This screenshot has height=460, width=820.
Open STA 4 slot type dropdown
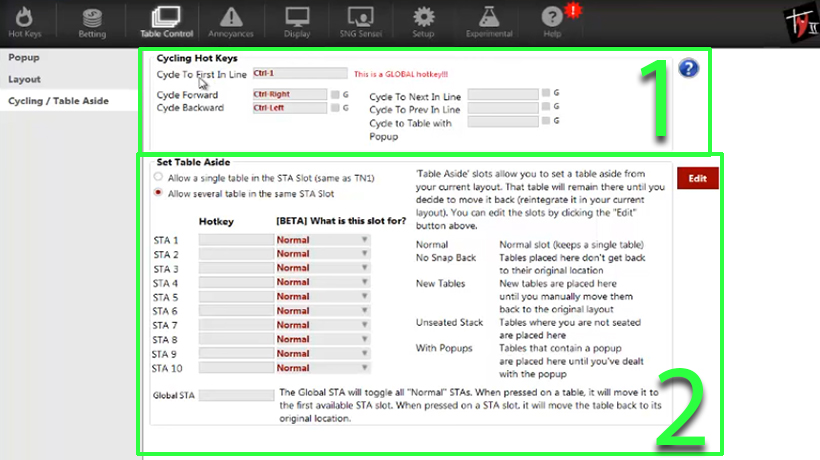coord(323,282)
